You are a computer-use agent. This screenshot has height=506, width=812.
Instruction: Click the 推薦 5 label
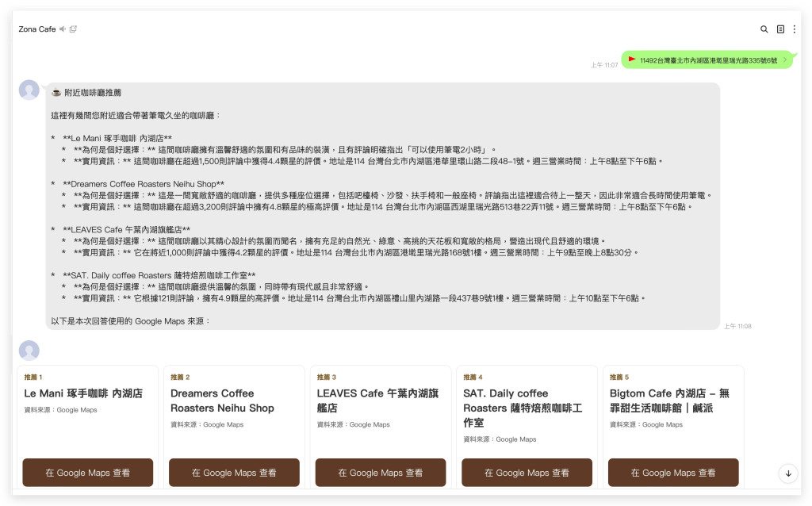tap(619, 377)
